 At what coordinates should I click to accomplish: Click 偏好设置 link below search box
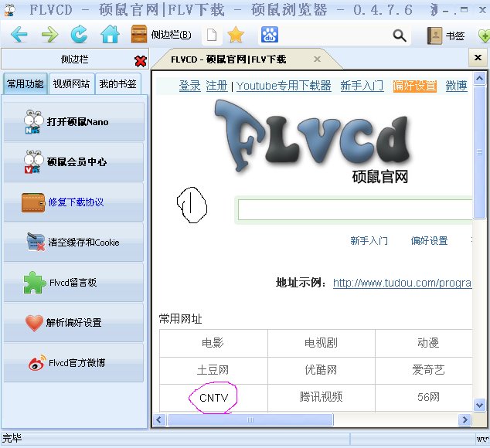[429, 240]
